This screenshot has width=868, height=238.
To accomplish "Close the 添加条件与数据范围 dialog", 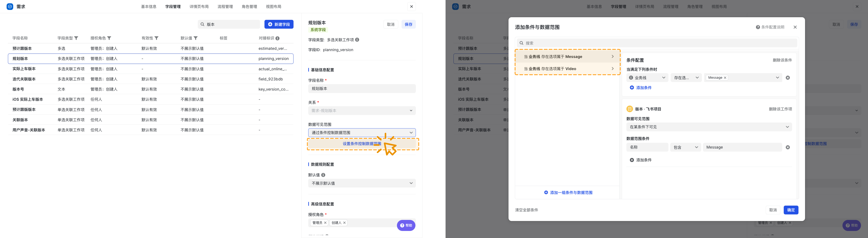I will [795, 27].
